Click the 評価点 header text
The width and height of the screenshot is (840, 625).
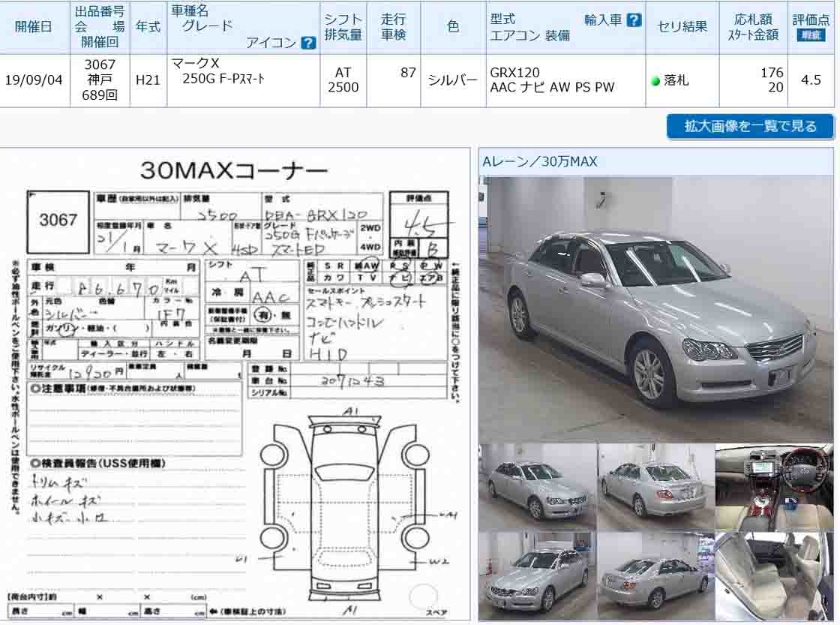[x=811, y=20]
